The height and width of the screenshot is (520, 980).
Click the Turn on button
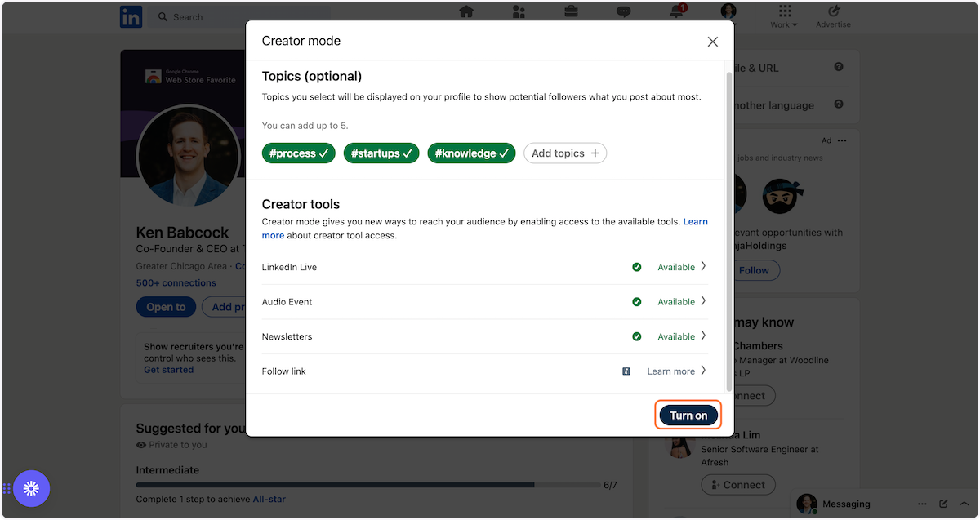coord(688,416)
